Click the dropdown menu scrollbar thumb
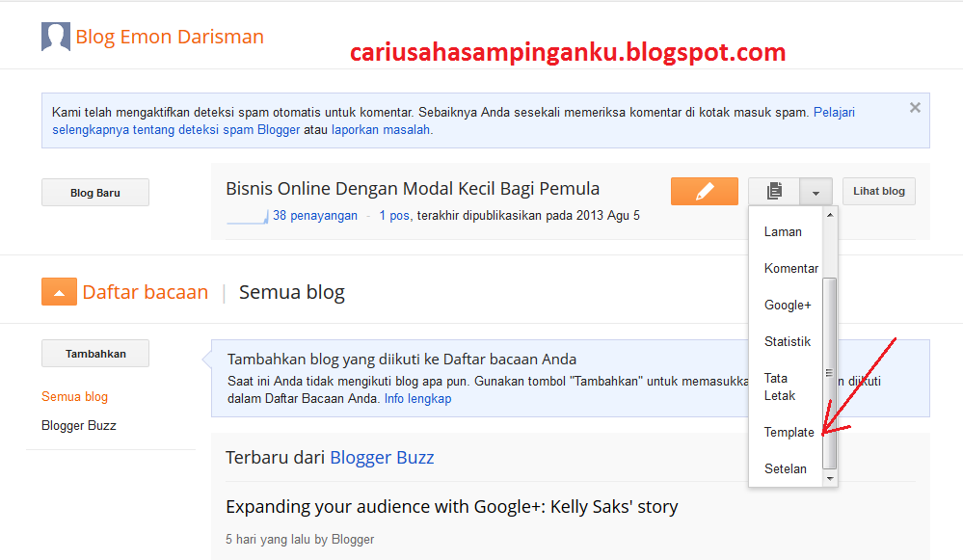 (x=830, y=373)
